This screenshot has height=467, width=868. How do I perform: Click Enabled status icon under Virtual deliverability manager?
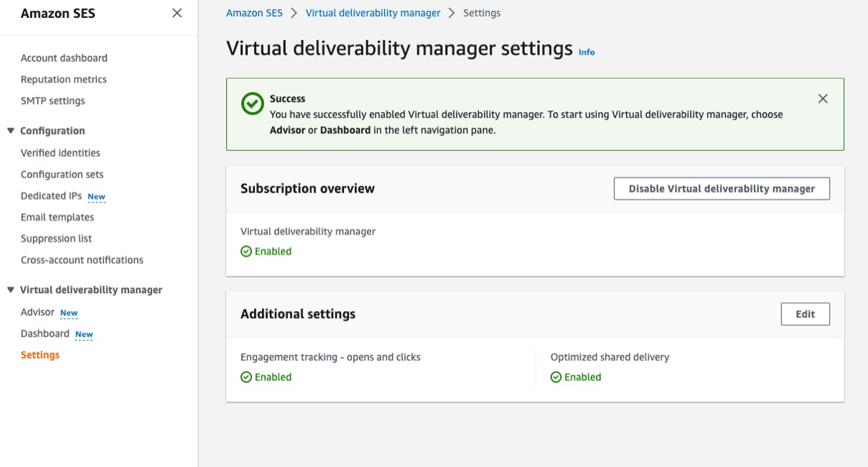[246, 251]
